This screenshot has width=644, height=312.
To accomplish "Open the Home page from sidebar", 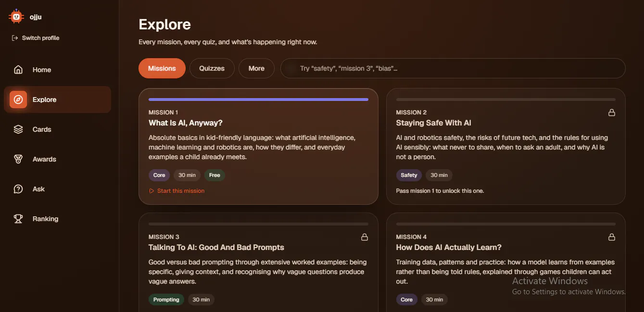I will [x=57, y=70].
